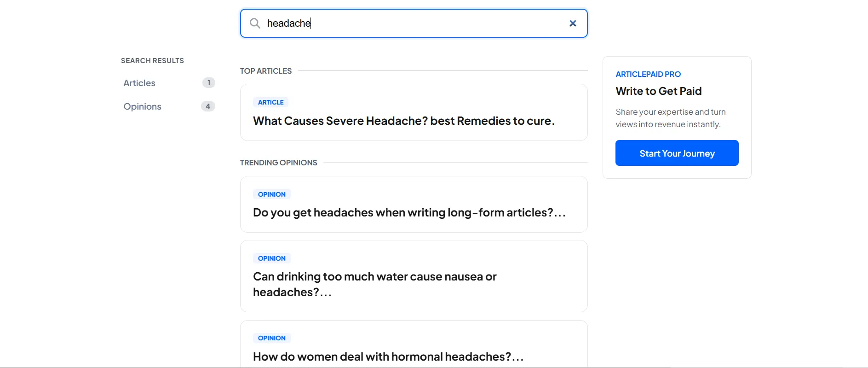This screenshot has width=868, height=368.
Task: Clear the search with the X icon
Action: tap(573, 23)
